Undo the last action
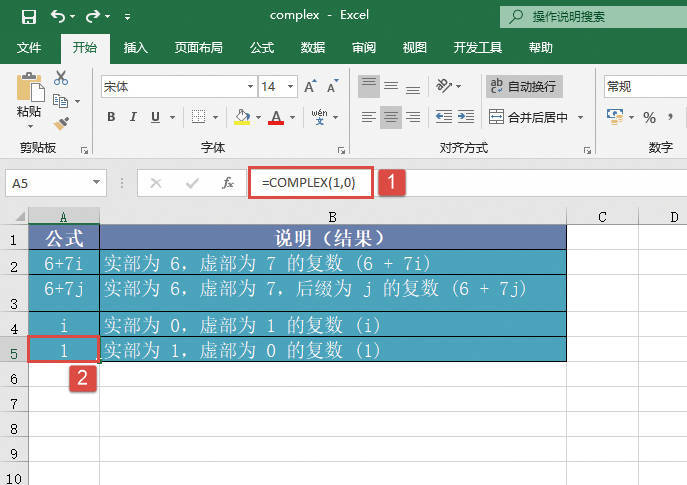 pyautogui.click(x=58, y=16)
